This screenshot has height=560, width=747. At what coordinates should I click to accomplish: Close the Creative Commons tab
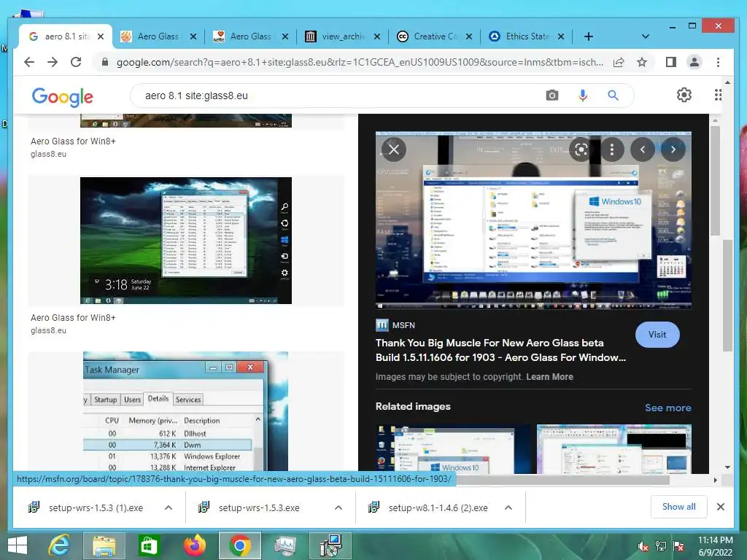(469, 36)
